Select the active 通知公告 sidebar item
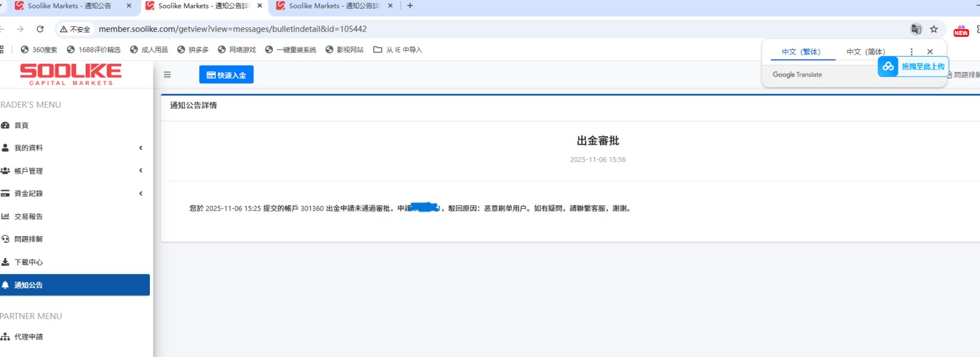980x357 pixels. 75,285
